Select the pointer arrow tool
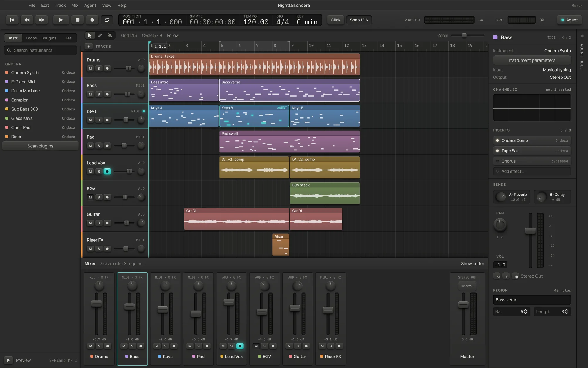The image size is (588, 368). 90,35
